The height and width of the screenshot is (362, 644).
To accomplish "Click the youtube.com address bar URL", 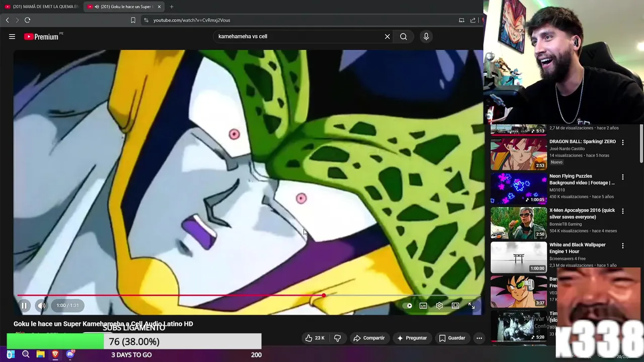I will (192, 20).
